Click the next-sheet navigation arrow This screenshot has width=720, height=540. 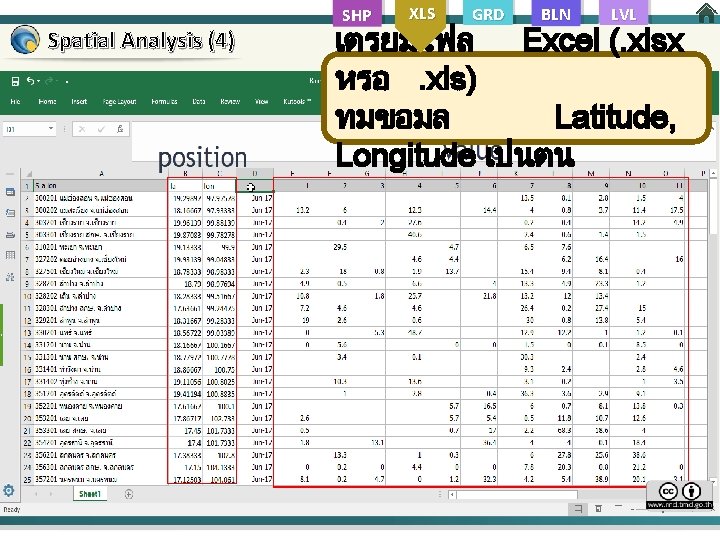pyautogui.click(x=50, y=494)
